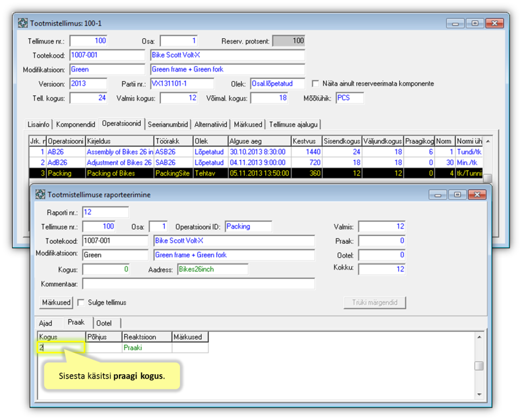Screen dimensions: 522x420
Task: Click the 'Alguse aeg' column header
Action: 259,141
